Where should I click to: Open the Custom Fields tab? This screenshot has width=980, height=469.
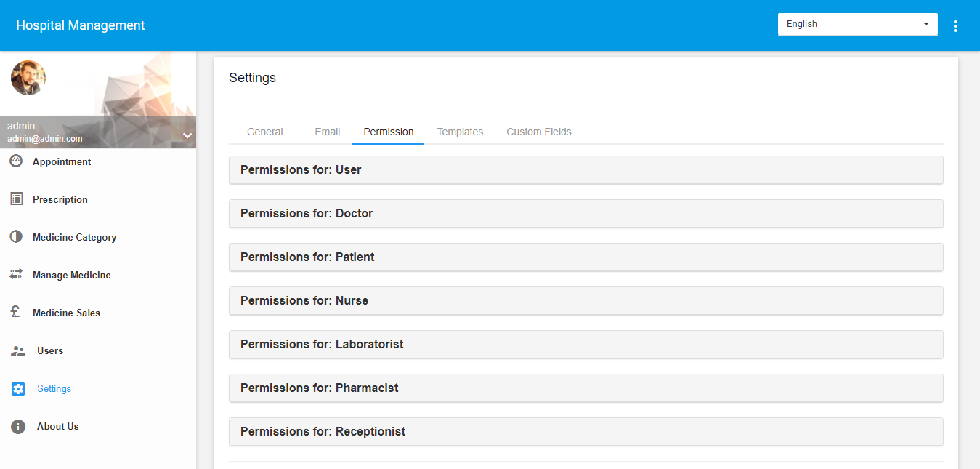tap(538, 132)
